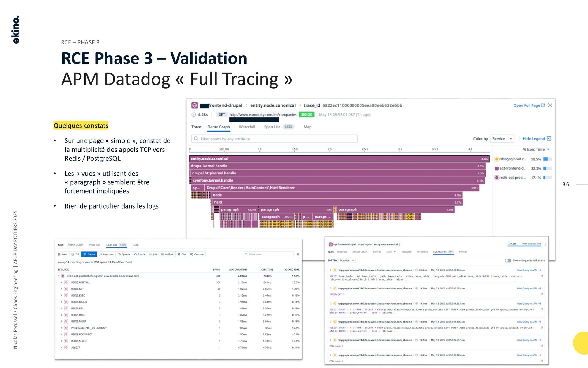
Task: Select the Spark span type filter
Action: (x=140, y=254)
